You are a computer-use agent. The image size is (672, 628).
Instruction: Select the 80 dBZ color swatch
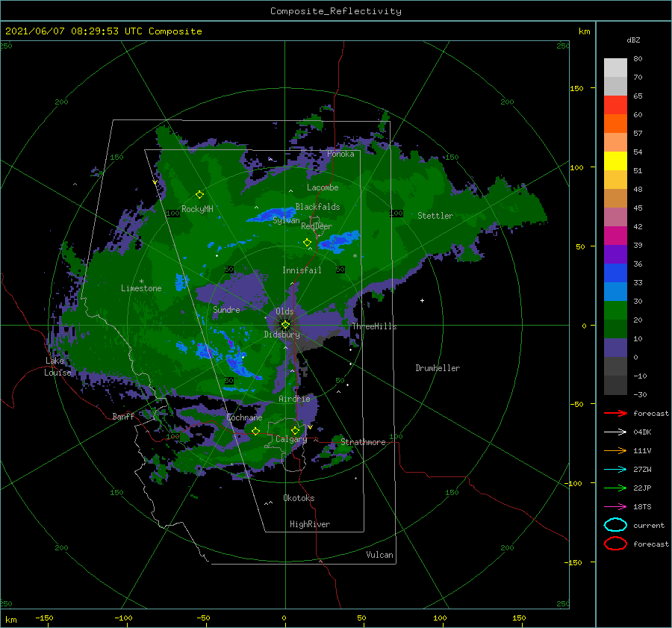coord(615,67)
